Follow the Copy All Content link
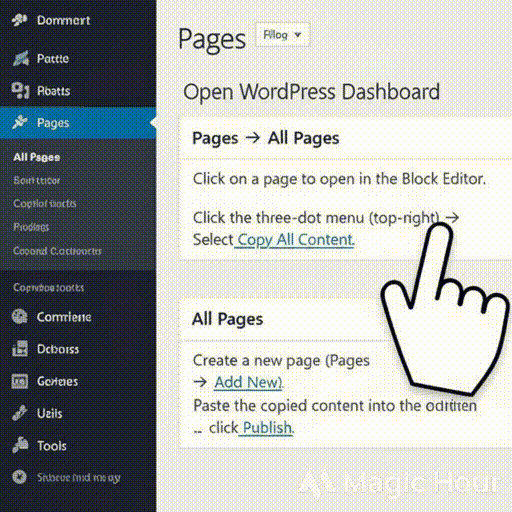The height and width of the screenshot is (512, 512). click(294, 240)
